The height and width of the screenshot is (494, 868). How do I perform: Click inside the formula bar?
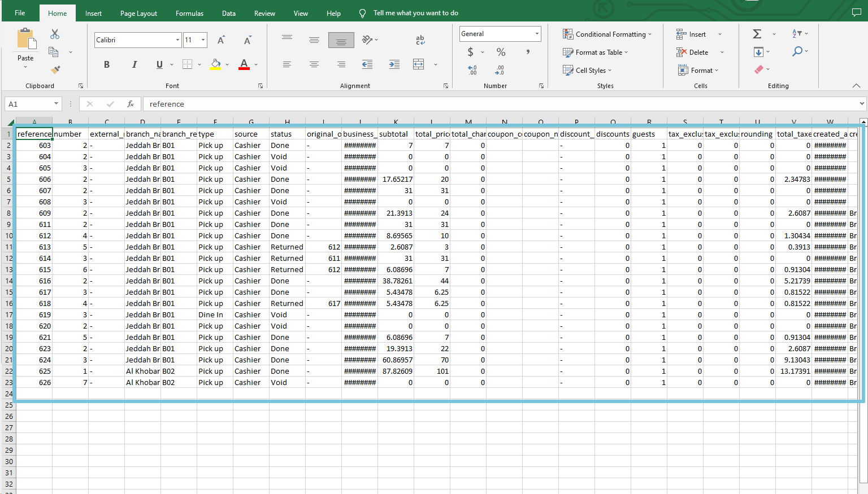coord(339,104)
